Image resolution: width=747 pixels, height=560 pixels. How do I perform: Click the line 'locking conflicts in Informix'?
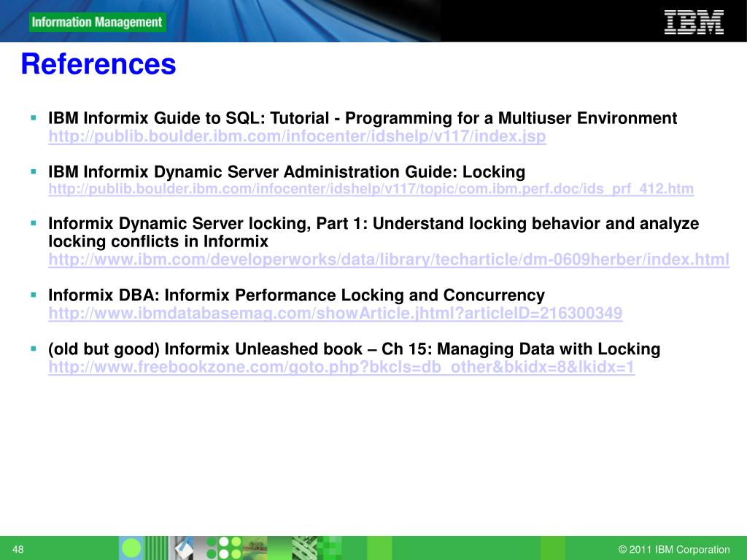click(158, 241)
